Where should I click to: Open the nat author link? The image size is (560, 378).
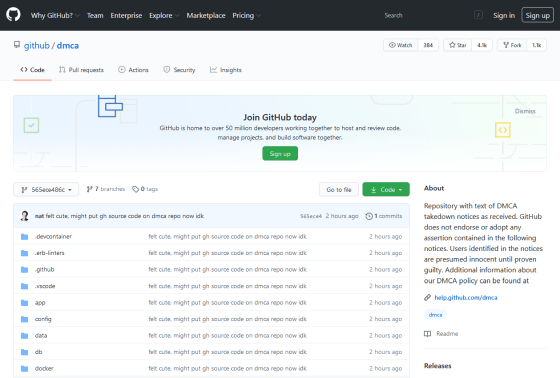39,216
